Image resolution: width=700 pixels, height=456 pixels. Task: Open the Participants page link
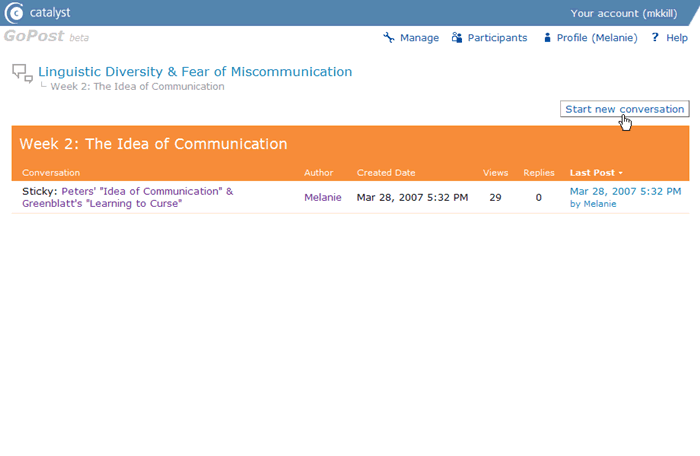[x=497, y=38]
